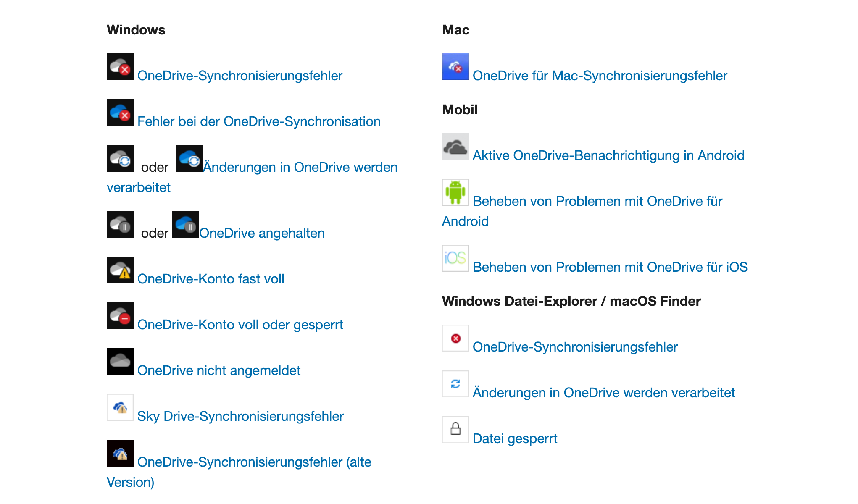Click the cloud with red minus icon
This screenshot has height=504, width=858.
pos(120,316)
